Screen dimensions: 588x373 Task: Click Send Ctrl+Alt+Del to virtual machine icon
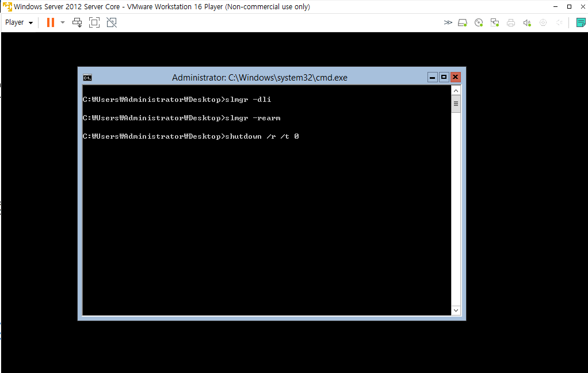(77, 22)
